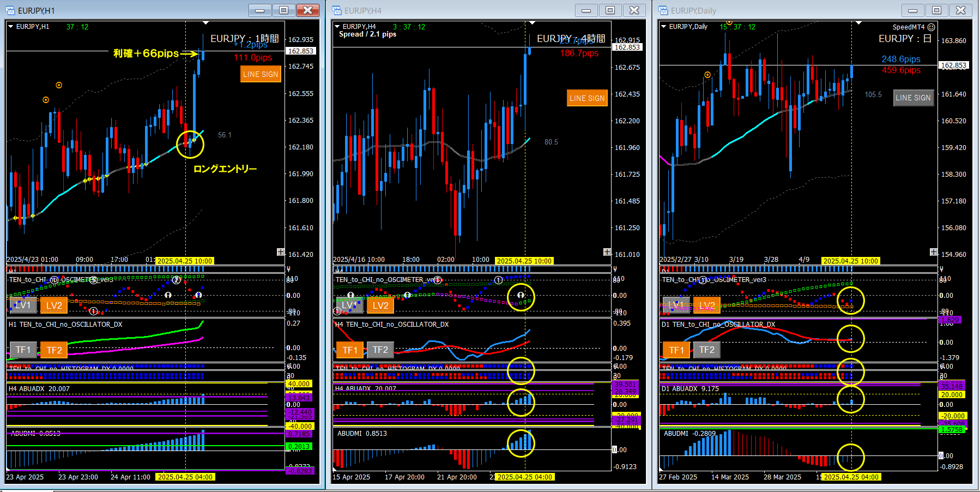
Task: Open the triangle menu beside EURJPY,H4 chart label
Action: click(x=337, y=27)
